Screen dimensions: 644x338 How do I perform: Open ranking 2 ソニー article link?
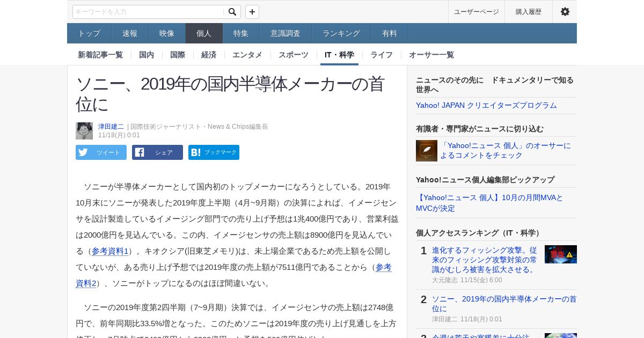click(504, 304)
